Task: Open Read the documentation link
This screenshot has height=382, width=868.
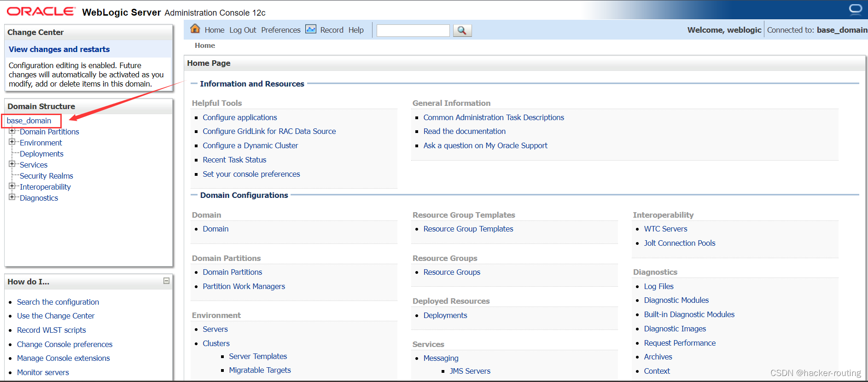Action: [x=465, y=131]
